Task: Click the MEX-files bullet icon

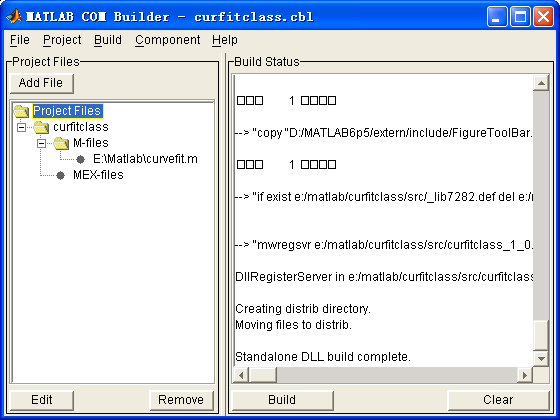Action: tap(61, 175)
